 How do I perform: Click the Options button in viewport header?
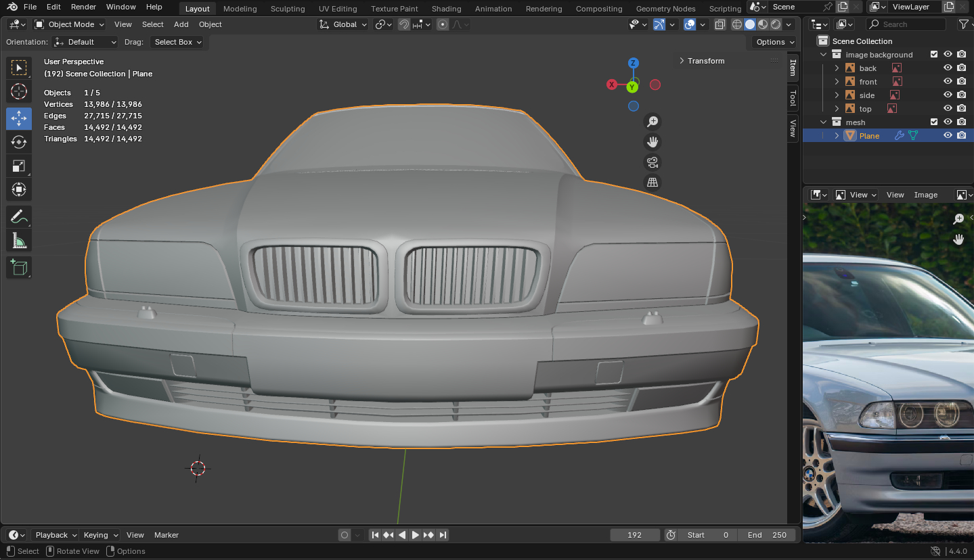pos(774,42)
